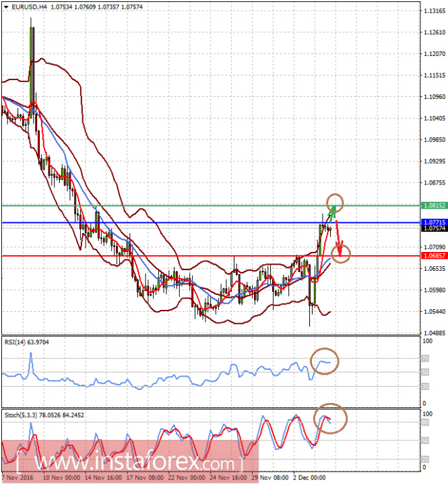Click the EURUSD,H4 chart title text
Image resolution: width=448 pixels, height=485 pixels.
28,6
